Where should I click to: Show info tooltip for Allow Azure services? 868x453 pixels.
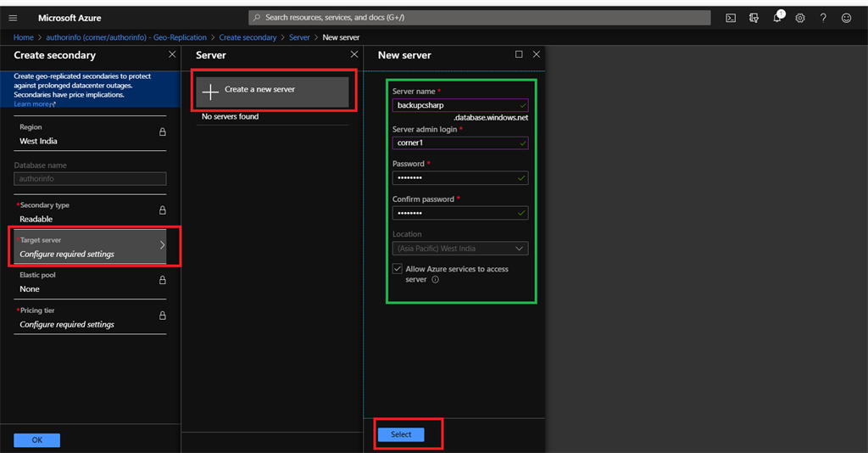click(x=435, y=280)
